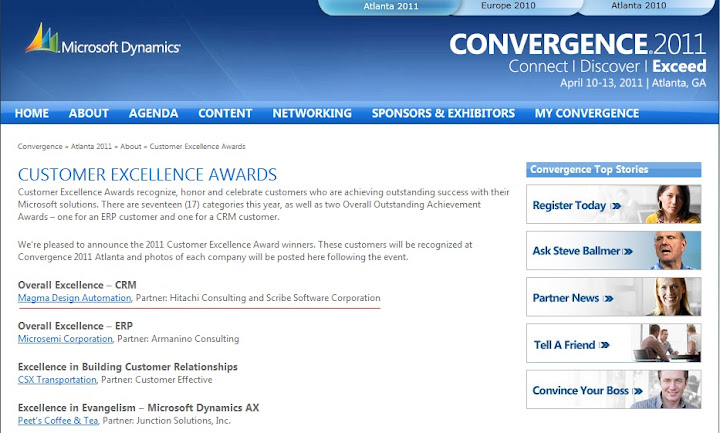The image size is (720, 433).
Task: Click the arrow icon beside Partner News
Action: click(608, 299)
